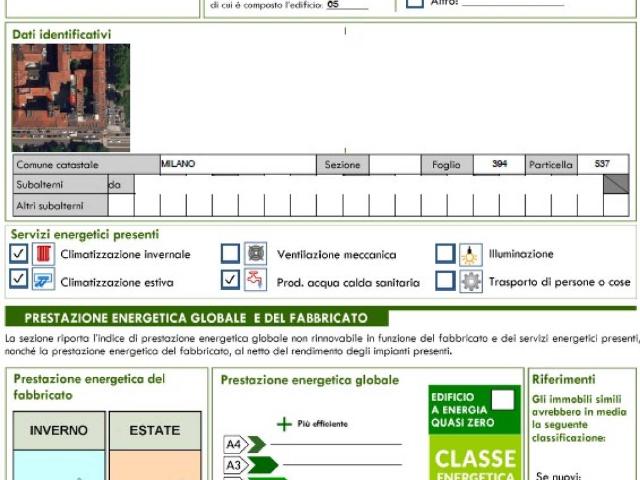The height and width of the screenshot is (480, 640).
Task: Click the 'Prestazione energetica del fabbricato' heading
Action: (89, 387)
